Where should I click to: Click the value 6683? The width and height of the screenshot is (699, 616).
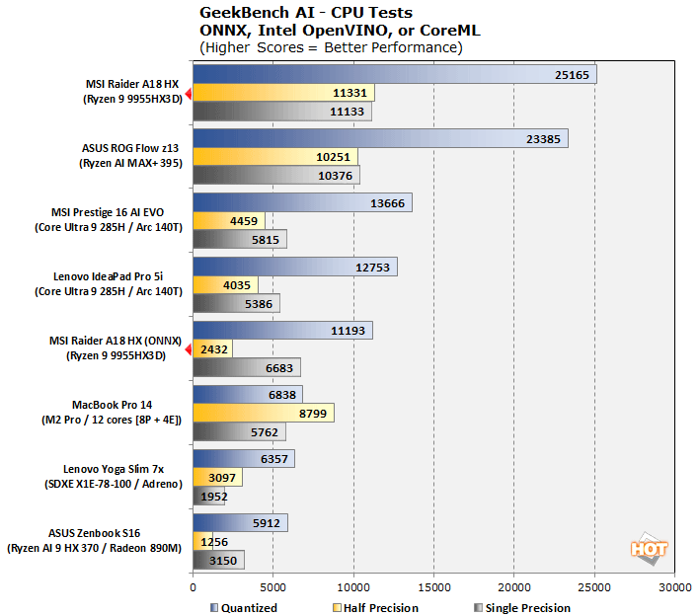279,368
